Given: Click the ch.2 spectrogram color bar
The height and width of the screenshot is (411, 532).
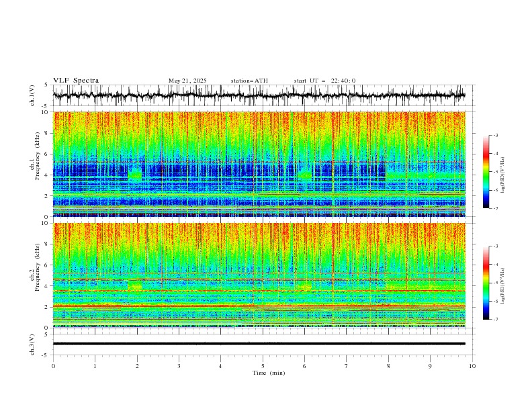Looking at the screenshot, I should pos(486,283).
